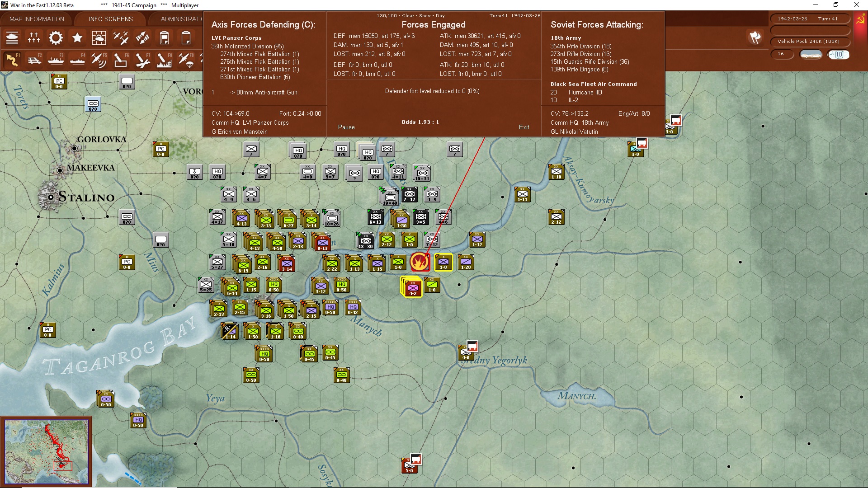This screenshot has width=868, height=488.
Task: Open the production gear icon screen
Action: (x=56, y=38)
